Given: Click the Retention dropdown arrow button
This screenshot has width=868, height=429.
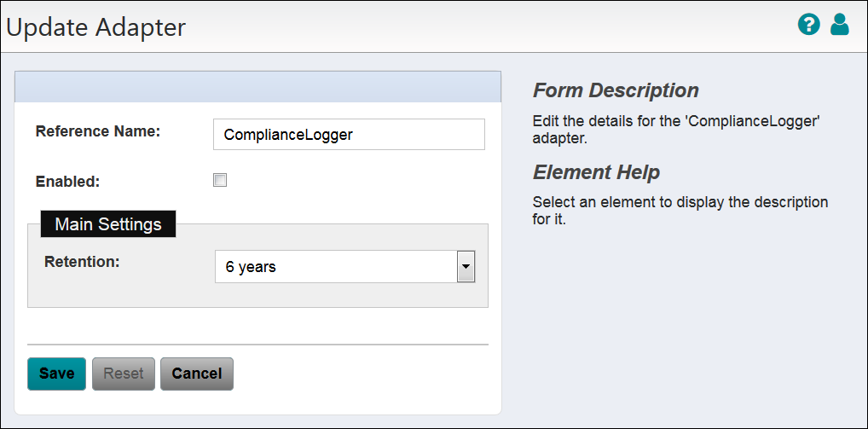Looking at the screenshot, I should pos(466,267).
